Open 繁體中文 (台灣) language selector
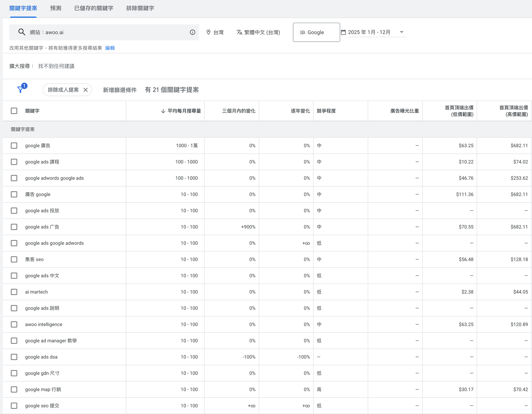The height and width of the screenshot is (414, 532). (x=262, y=32)
